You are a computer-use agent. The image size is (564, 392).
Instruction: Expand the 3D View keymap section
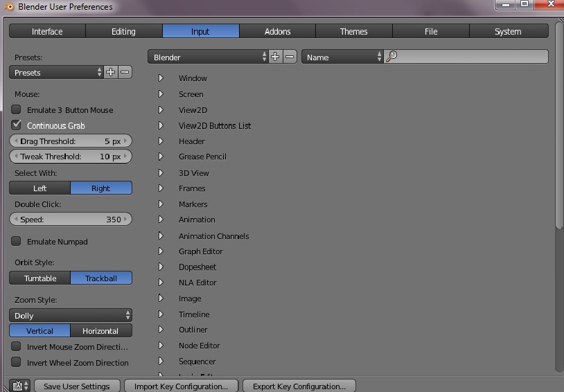[x=161, y=173]
